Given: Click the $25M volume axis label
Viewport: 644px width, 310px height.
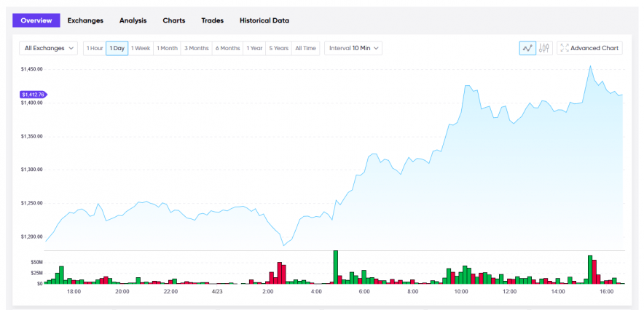Looking at the screenshot, I should click(36, 273).
